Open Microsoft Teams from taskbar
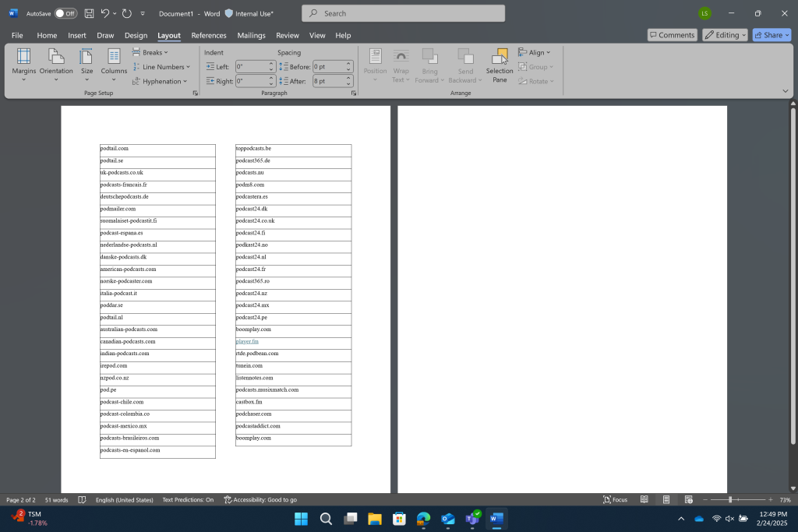 click(473, 519)
